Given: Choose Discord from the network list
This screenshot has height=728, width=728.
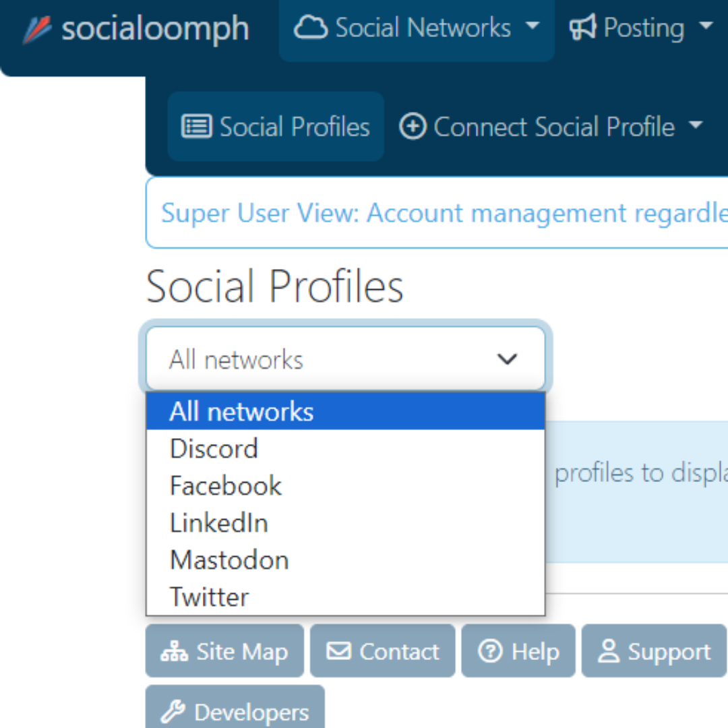Looking at the screenshot, I should (x=345, y=448).
